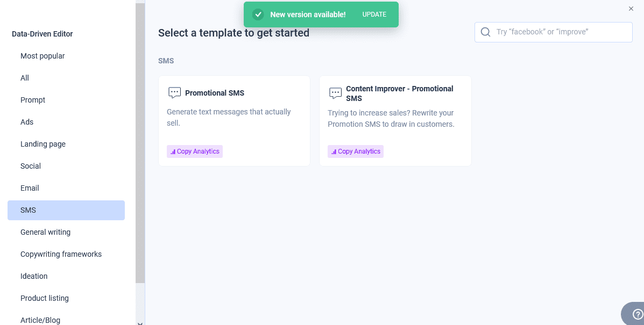Viewport: 644px width, 325px height.
Task: Close the template panel with X
Action: point(631,9)
